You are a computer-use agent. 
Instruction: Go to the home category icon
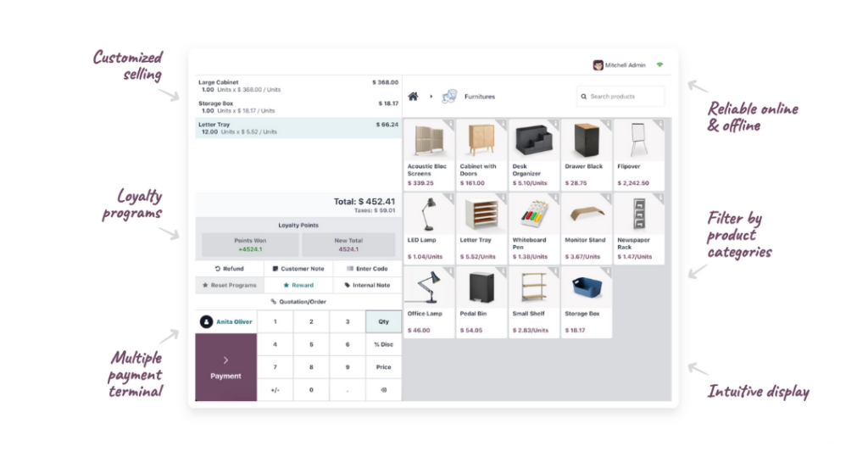coord(413,97)
